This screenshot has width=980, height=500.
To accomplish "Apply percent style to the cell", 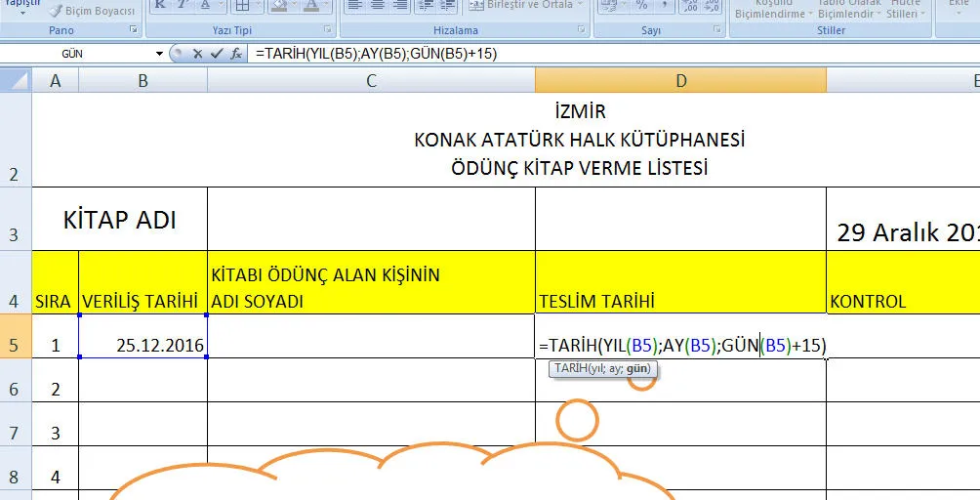I will (x=641, y=5).
